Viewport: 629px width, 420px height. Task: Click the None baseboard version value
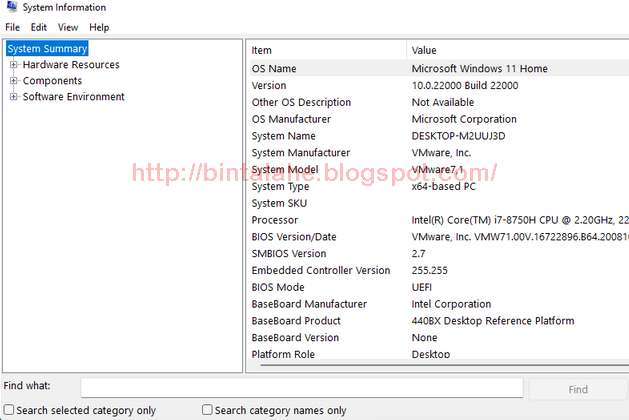pyautogui.click(x=424, y=338)
